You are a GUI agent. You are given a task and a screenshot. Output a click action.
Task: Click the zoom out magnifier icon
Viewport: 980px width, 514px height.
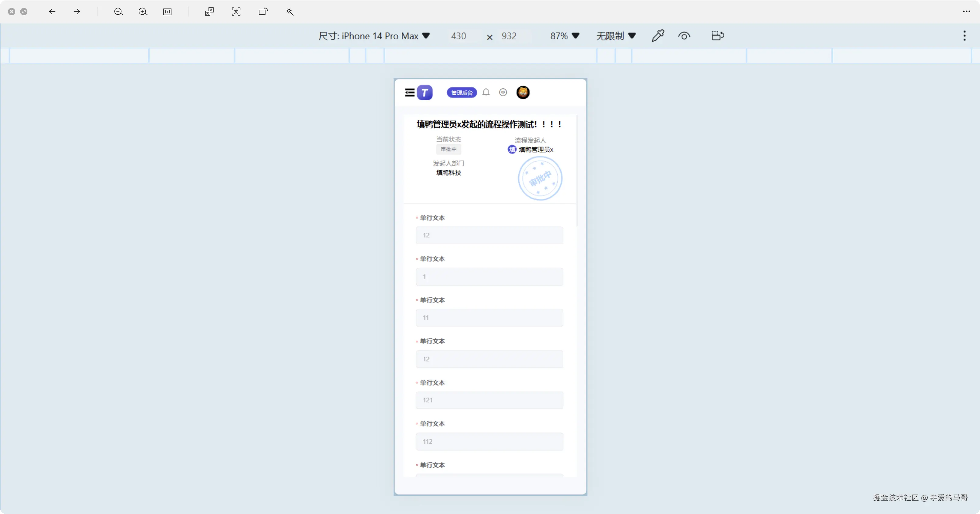[x=118, y=12]
